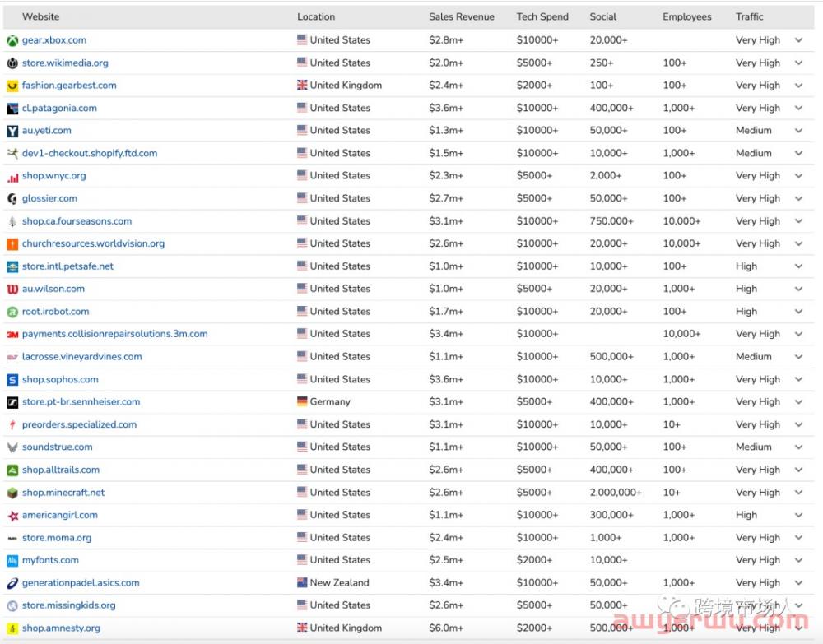Sort by the Sales Revenue column header
This screenshot has width=823, height=644.
click(x=462, y=16)
